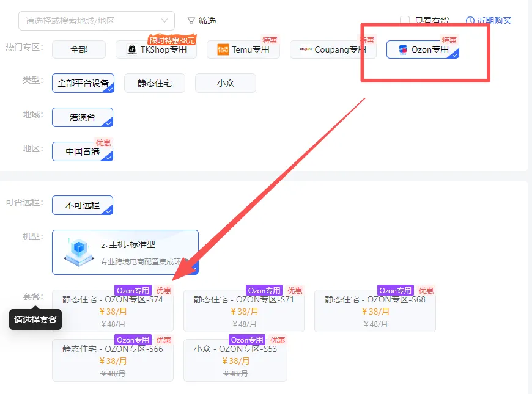The image size is (532, 394).
Task: Select the 全部 hot zone tab
Action: coord(79,49)
